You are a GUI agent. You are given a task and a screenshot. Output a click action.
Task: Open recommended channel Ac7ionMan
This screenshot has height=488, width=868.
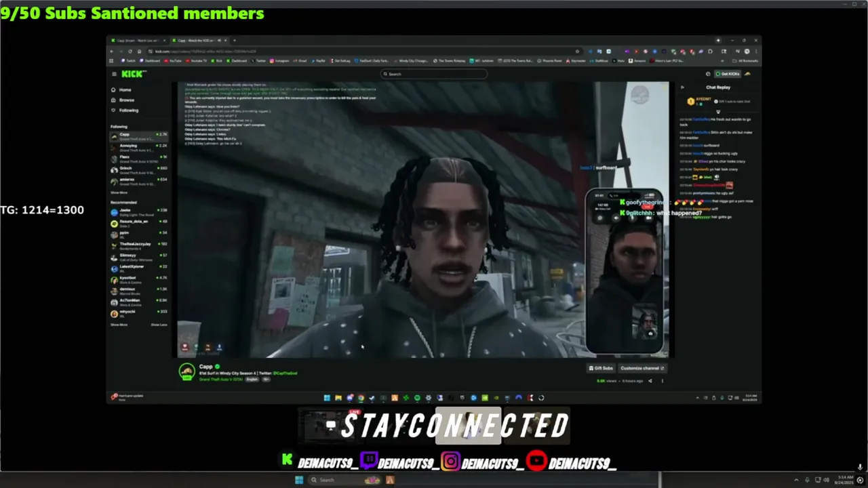(x=139, y=302)
